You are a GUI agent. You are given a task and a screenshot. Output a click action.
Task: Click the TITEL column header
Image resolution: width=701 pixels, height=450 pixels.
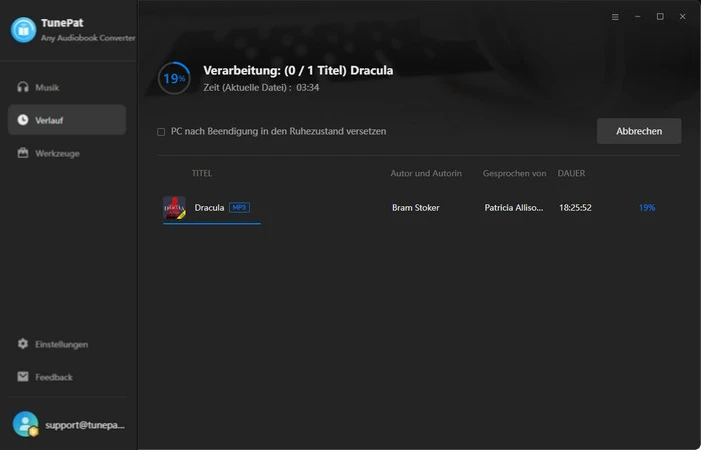click(202, 173)
